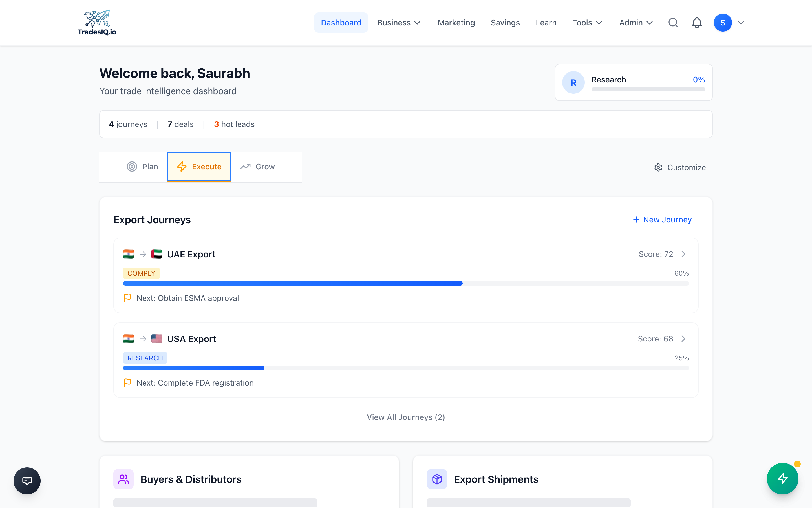Click the RESEARCH stage badge
The width and height of the screenshot is (812, 508).
145,358
